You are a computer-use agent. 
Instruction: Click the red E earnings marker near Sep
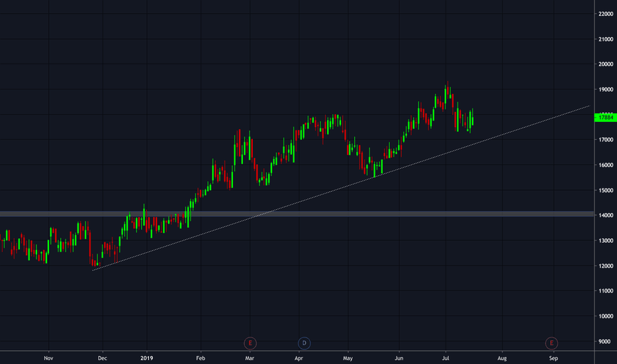point(551,343)
